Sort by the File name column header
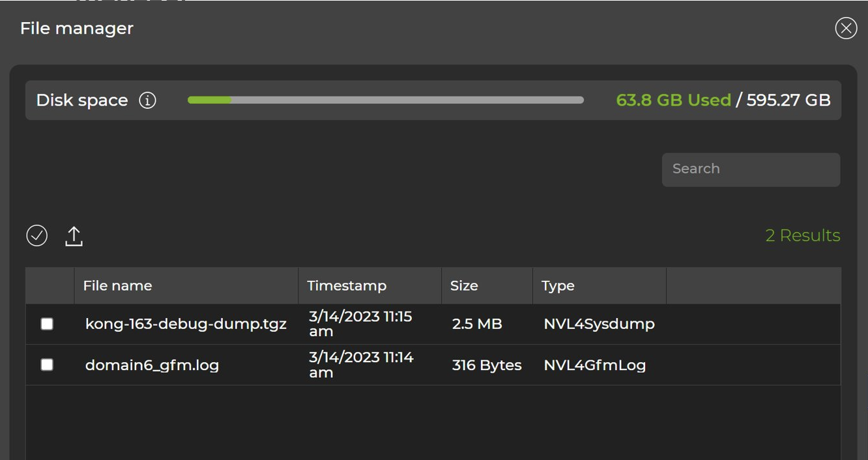 (x=118, y=286)
